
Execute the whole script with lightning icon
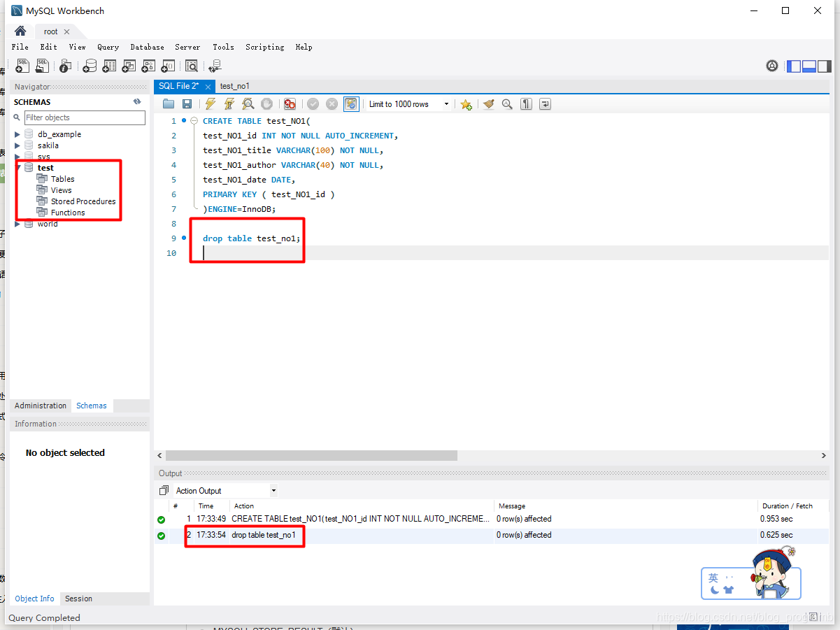point(210,104)
